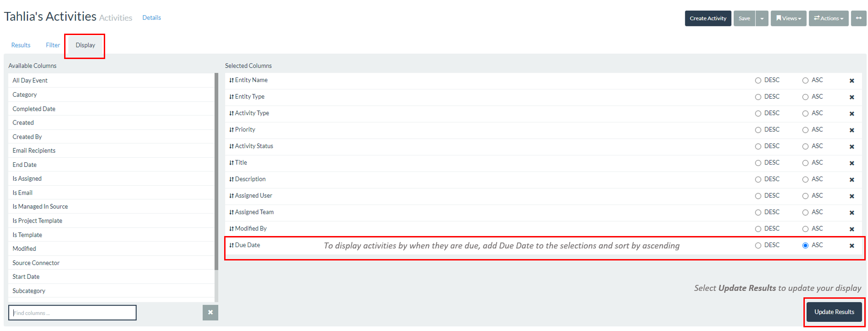Open the Views dropdown menu
The height and width of the screenshot is (331, 868).
(x=788, y=18)
